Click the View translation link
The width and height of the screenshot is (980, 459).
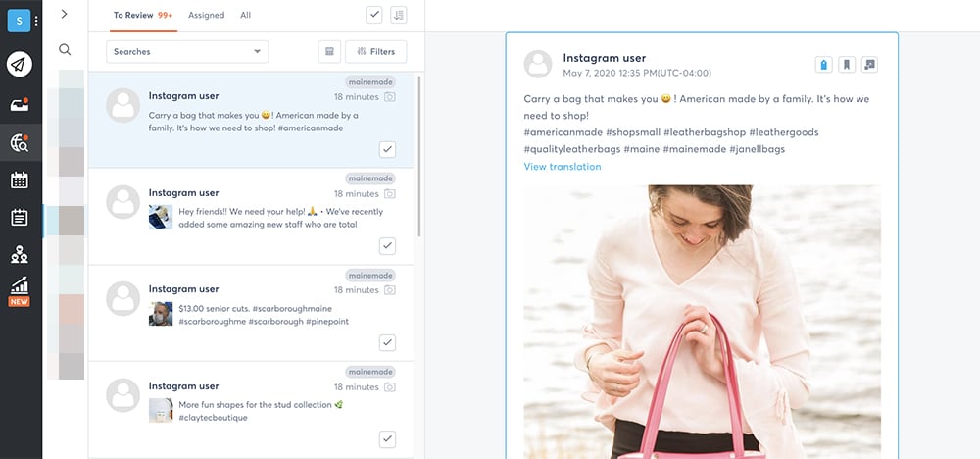coord(563,167)
